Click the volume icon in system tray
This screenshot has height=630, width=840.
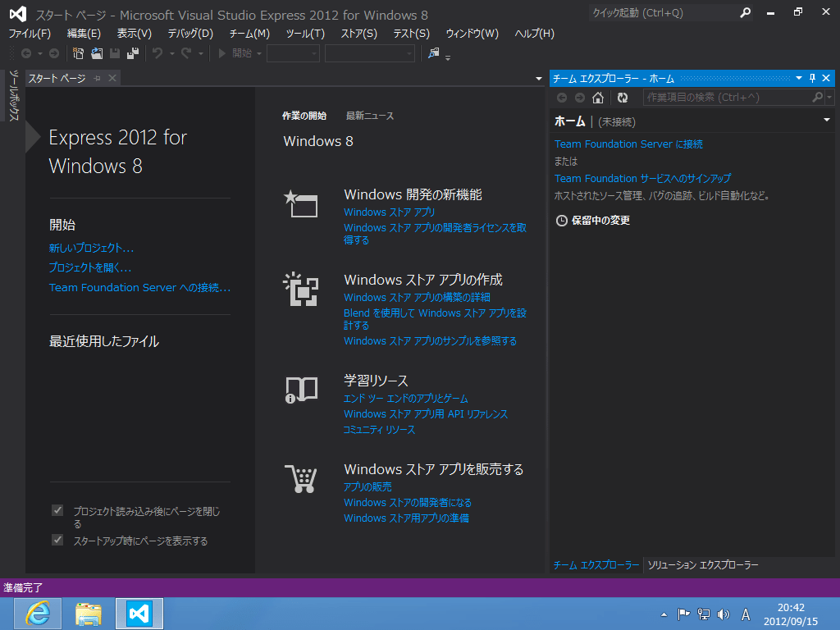tap(724, 614)
